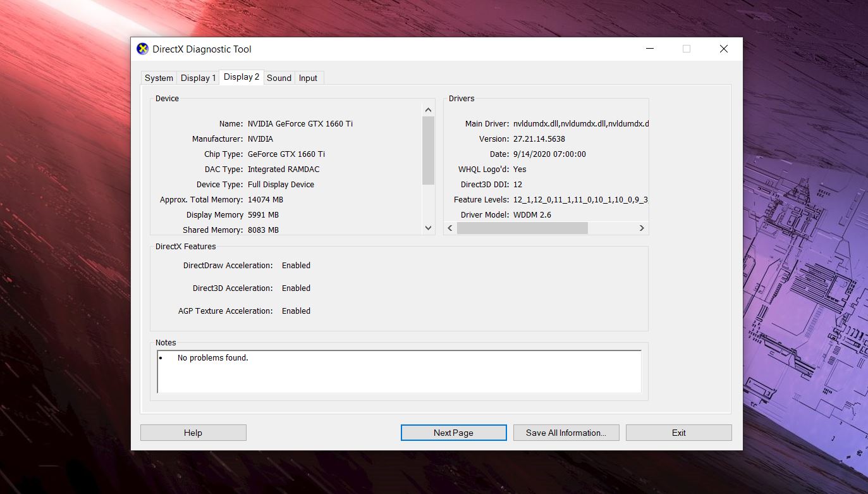The height and width of the screenshot is (494, 868).
Task: Click the Save All Information button
Action: pos(566,433)
